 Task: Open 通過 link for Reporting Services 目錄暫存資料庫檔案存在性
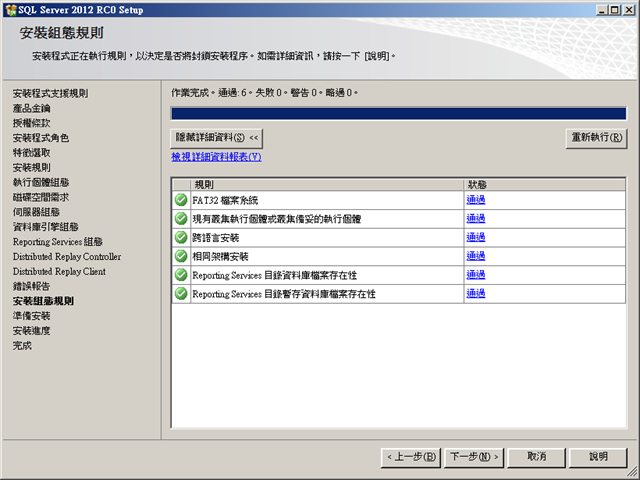(x=476, y=293)
